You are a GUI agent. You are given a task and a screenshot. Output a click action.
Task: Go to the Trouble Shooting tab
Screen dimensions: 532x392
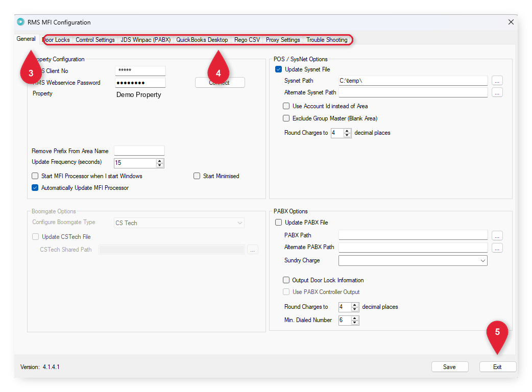point(327,40)
